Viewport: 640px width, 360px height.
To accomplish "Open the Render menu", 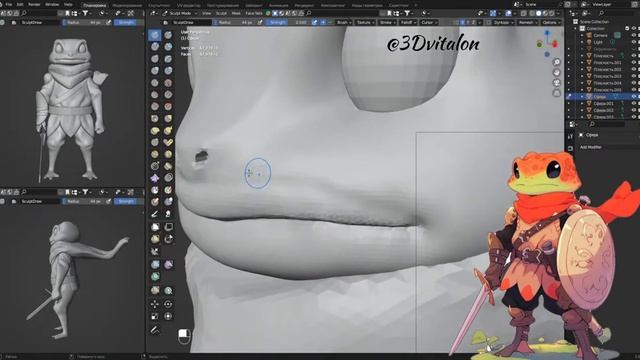I will click(34, 4).
